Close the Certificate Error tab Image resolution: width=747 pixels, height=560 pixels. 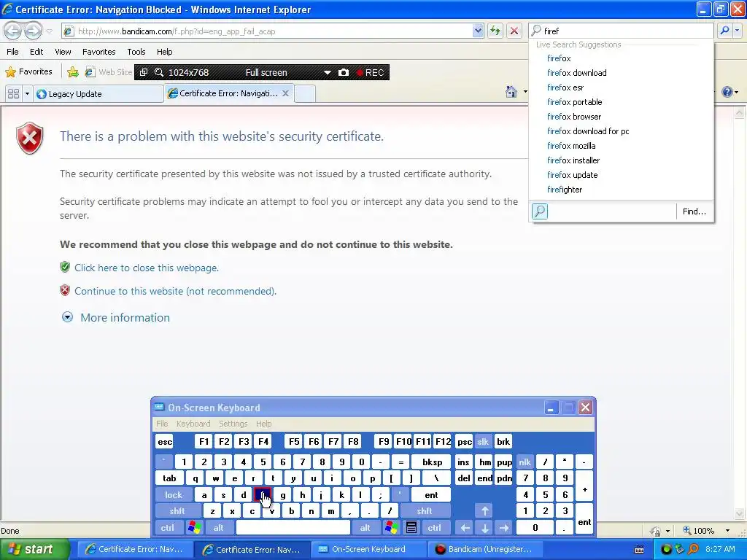[x=285, y=93]
